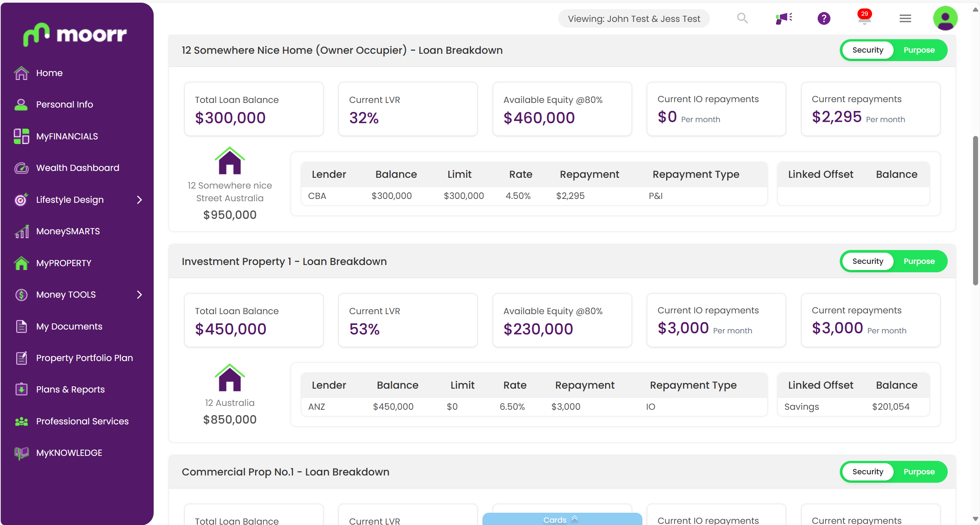Click the Money TOOLS dollar icon
980x525 pixels.
pos(22,295)
